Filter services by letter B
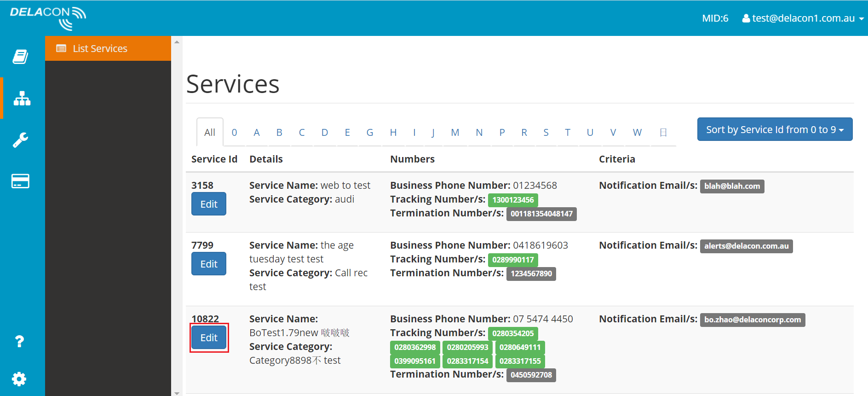Image resolution: width=868 pixels, height=396 pixels. click(279, 133)
